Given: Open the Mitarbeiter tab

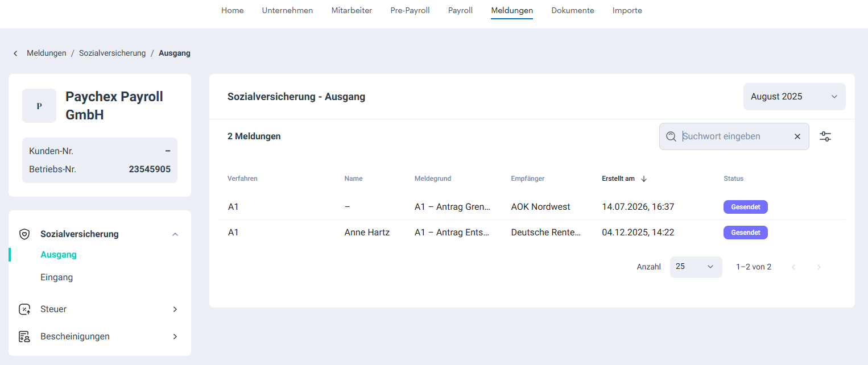Looking at the screenshot, I should 352,10.
